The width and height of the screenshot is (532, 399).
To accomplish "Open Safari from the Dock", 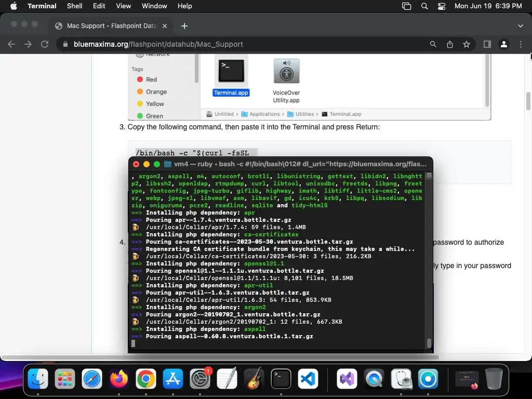I will (91, 379).
